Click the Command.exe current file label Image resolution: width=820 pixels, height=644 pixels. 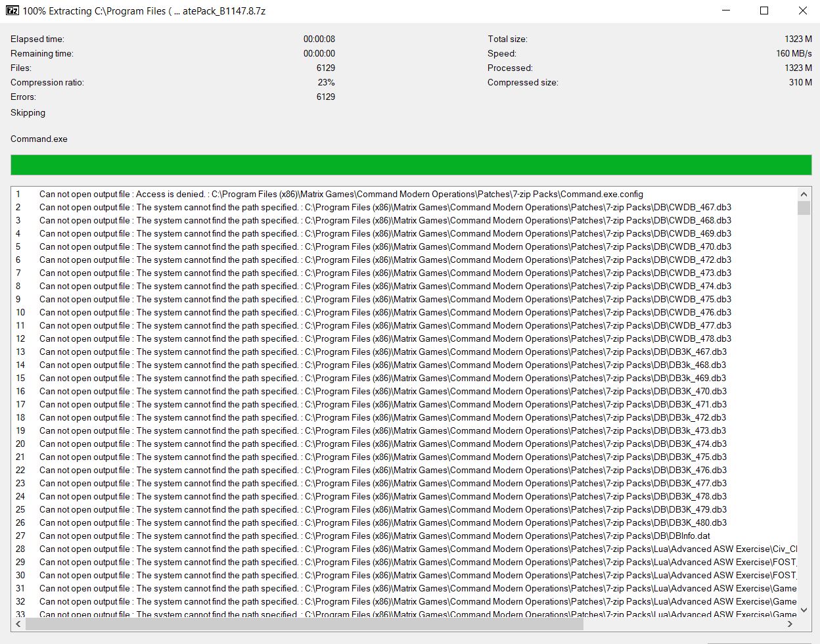(39, 139)
